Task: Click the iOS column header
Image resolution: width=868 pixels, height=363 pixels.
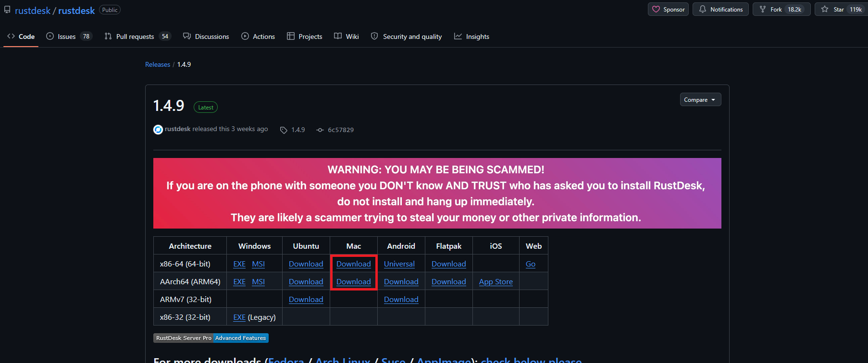Action: coord(496,246)
